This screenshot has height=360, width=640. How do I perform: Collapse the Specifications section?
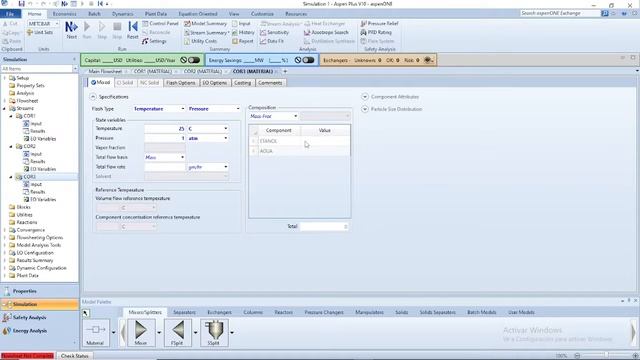pos(93,97)
